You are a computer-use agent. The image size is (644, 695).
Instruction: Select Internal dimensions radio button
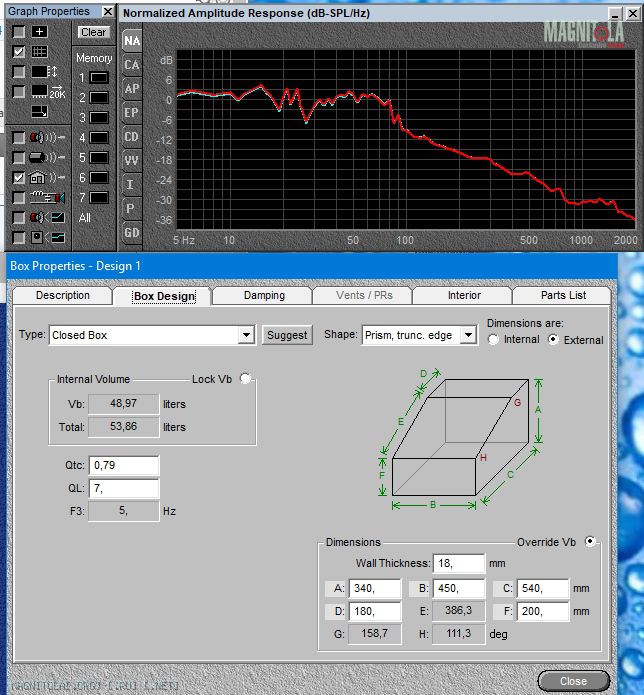point(493,340)
